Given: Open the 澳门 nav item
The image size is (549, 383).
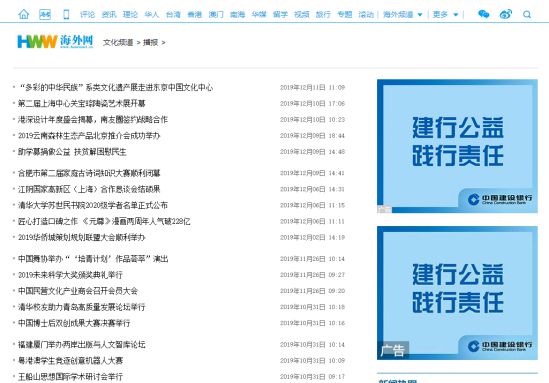Looking at the screenshot, I should (216, 15).
